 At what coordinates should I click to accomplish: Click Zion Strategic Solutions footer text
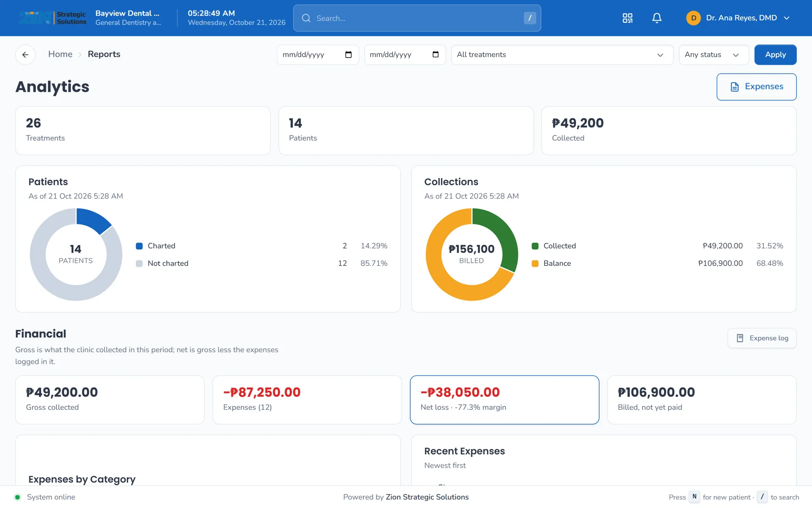tap(427, 497)
